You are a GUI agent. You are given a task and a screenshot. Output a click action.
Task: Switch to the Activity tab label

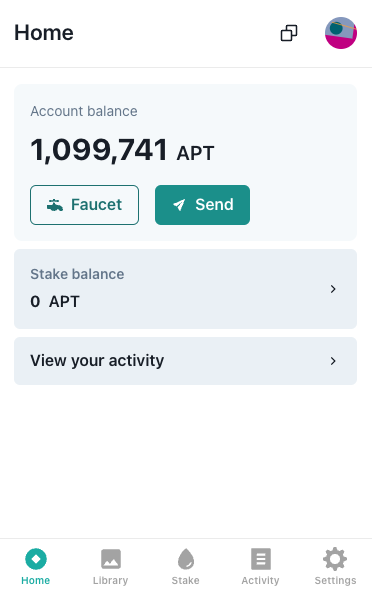(260, 581)
